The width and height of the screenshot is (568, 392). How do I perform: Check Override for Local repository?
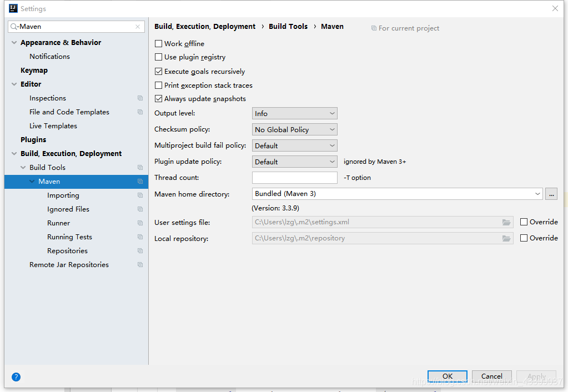point(524,238)
